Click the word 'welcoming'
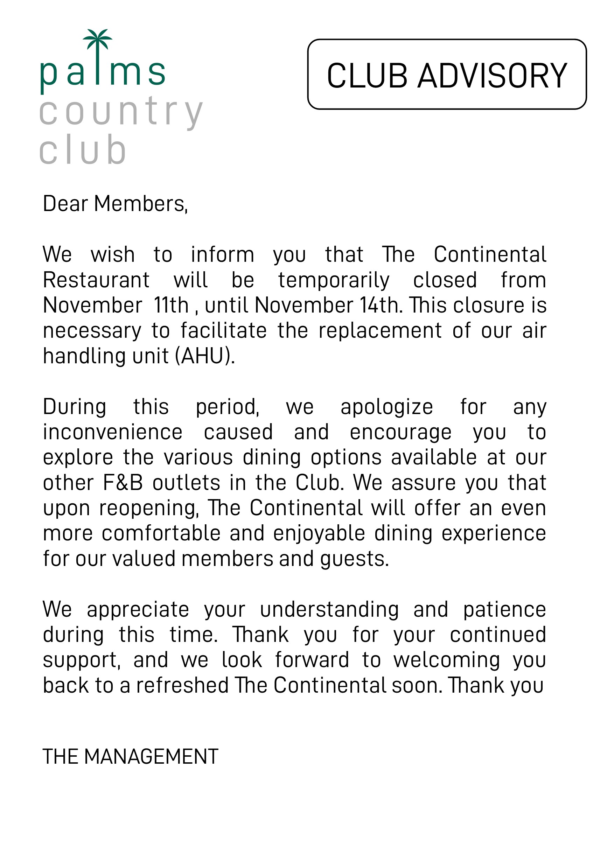Screen dimensions: 614x868 click(447, 661)
